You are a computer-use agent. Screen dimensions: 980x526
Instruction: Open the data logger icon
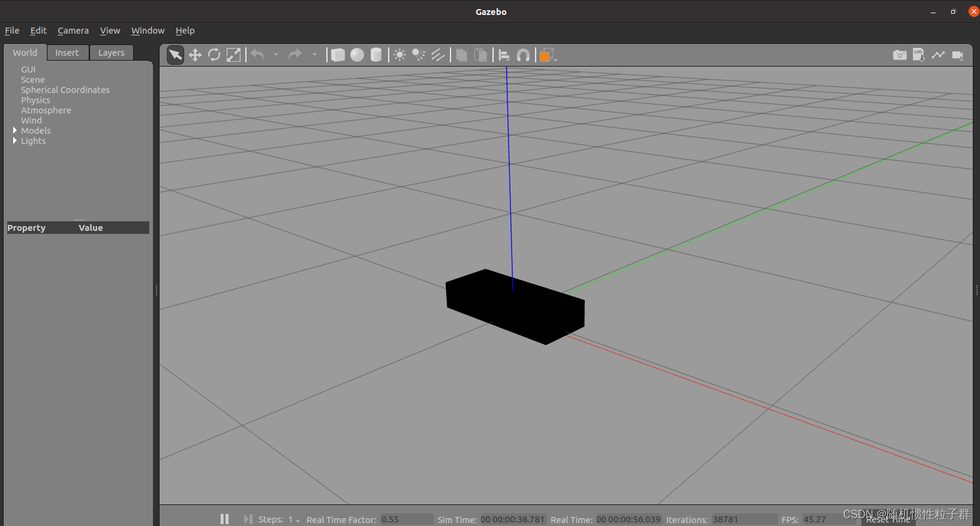coord(919,55)
